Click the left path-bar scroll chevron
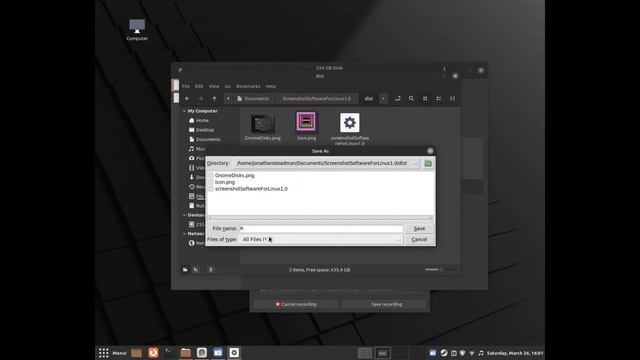The width and height of the screenshot is (640, 360). click(x=228, y=98)
